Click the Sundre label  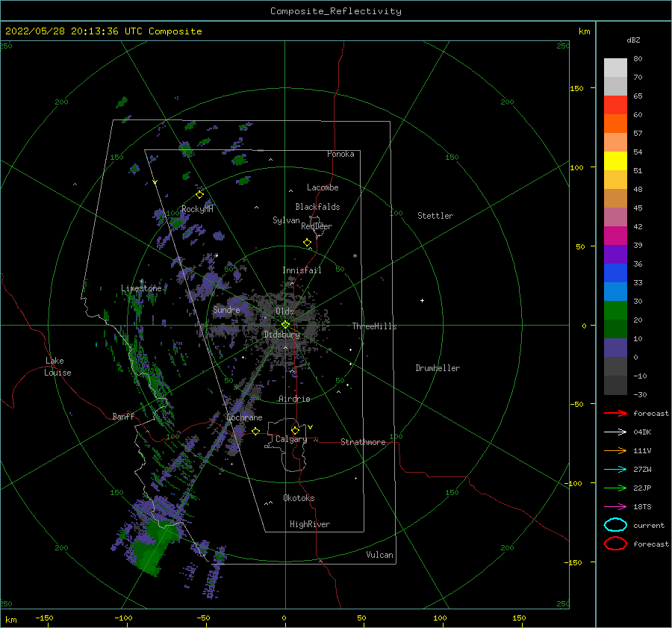pyautogui.click(x=226, y=309)
